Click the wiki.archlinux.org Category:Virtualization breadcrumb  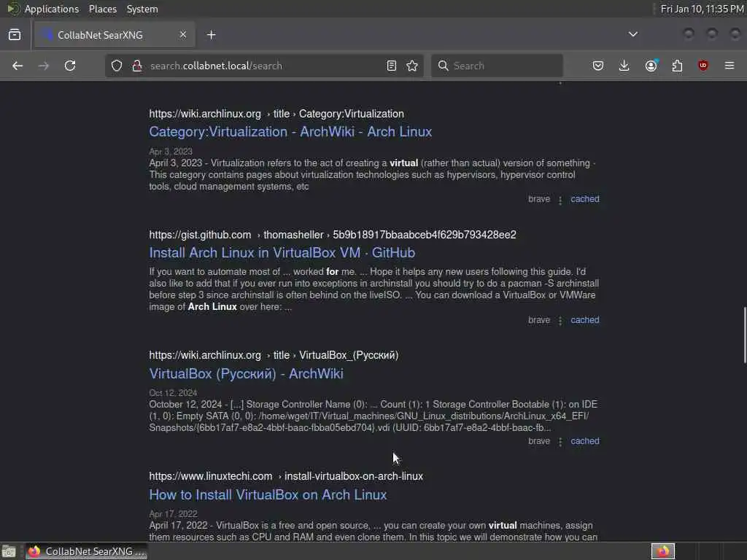click(x=276, y=114)
